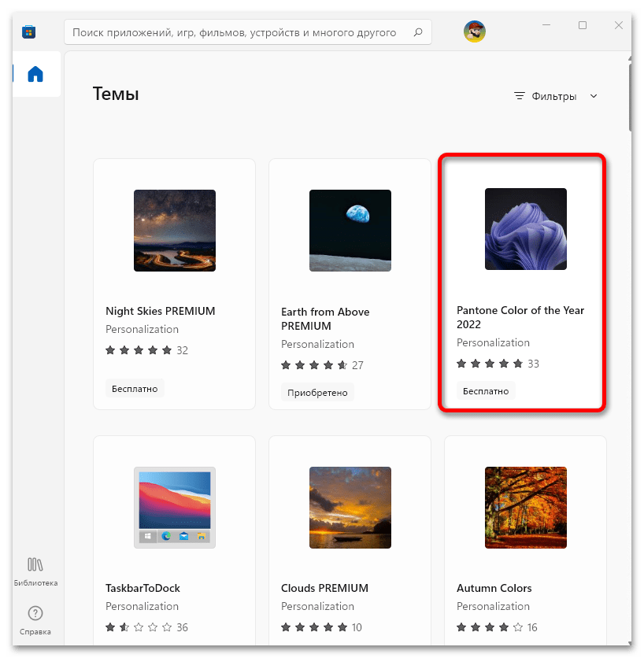Click the search magnifier icon
This screenshot has height=658, width=644.
(x=418, y=32)
